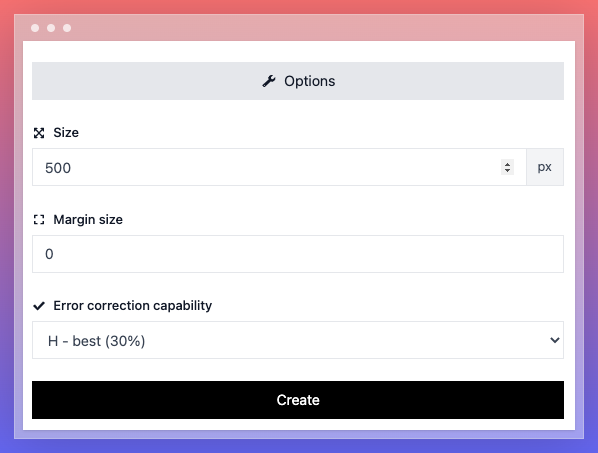Click the Margin size label
This screenshot has height=453, width=598.
point(88,220)
